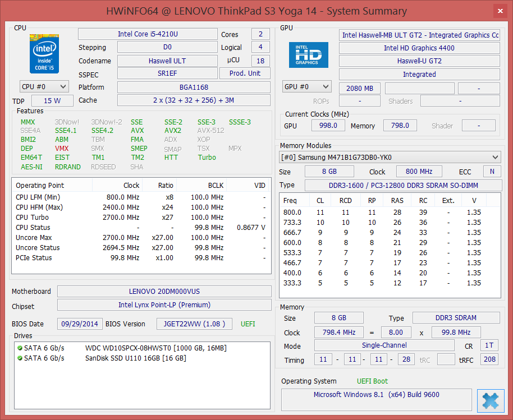Select the SR1EF SSPEC value
The image size is (513, 420).
(167, 73)
